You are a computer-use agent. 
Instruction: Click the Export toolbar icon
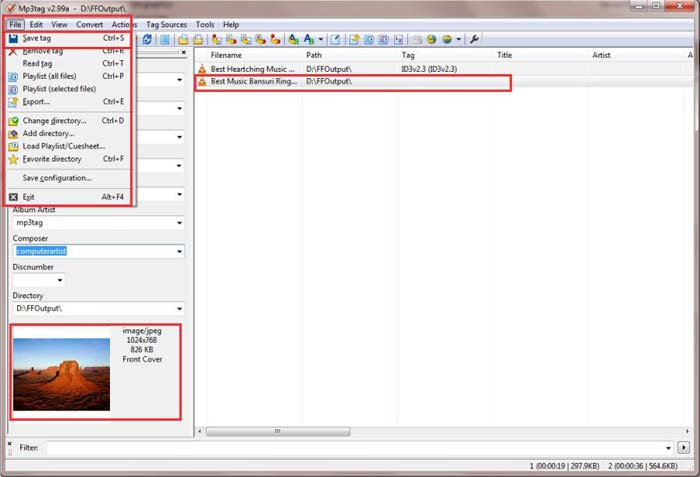tap(354, 39)
